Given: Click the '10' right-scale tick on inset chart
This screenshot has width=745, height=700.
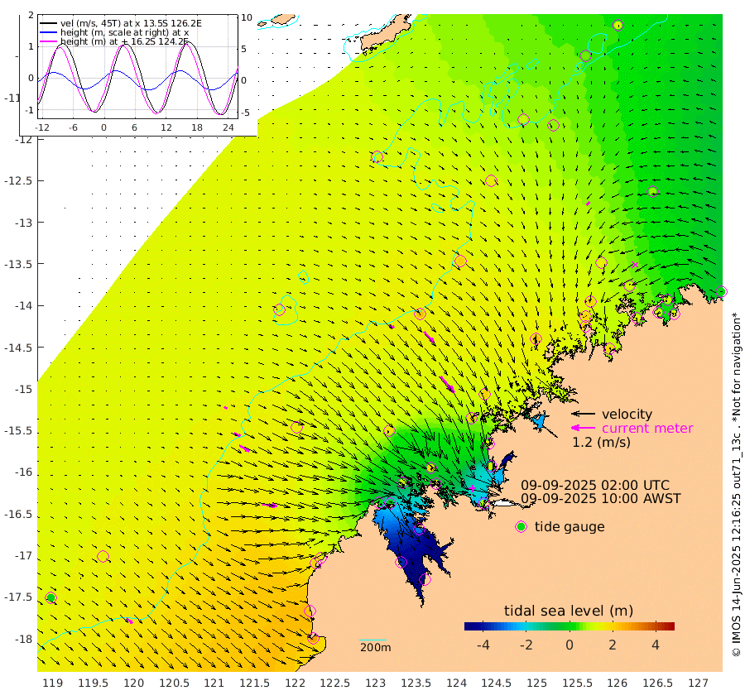Looking at the screenshot, I should click(x=247, y=17).
